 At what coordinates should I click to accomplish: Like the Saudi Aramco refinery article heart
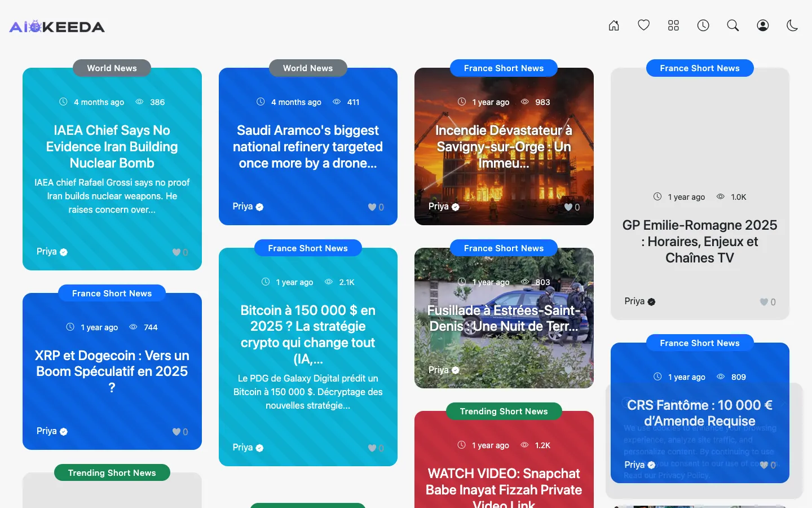pyautogui.click(x=372, y=207)
